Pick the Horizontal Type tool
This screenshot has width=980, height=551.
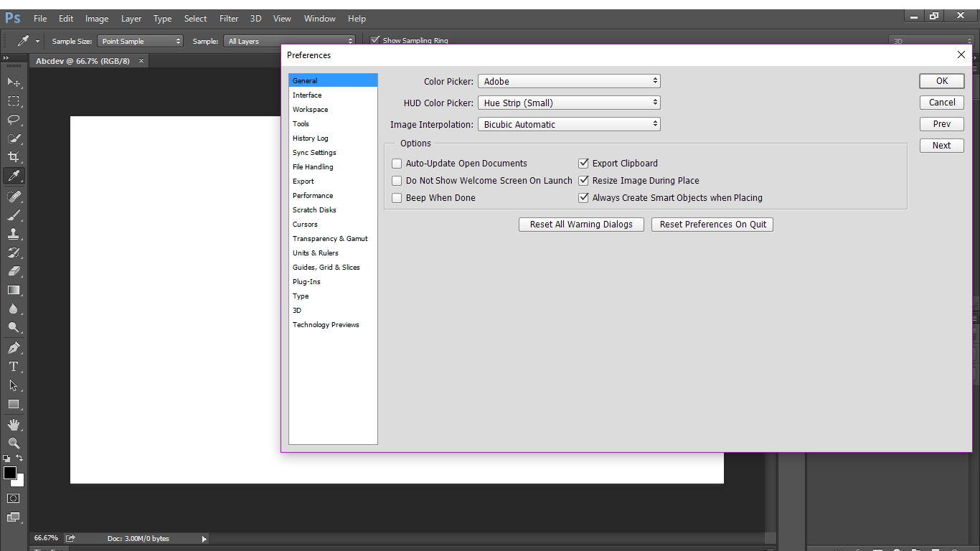coord(14,367)
